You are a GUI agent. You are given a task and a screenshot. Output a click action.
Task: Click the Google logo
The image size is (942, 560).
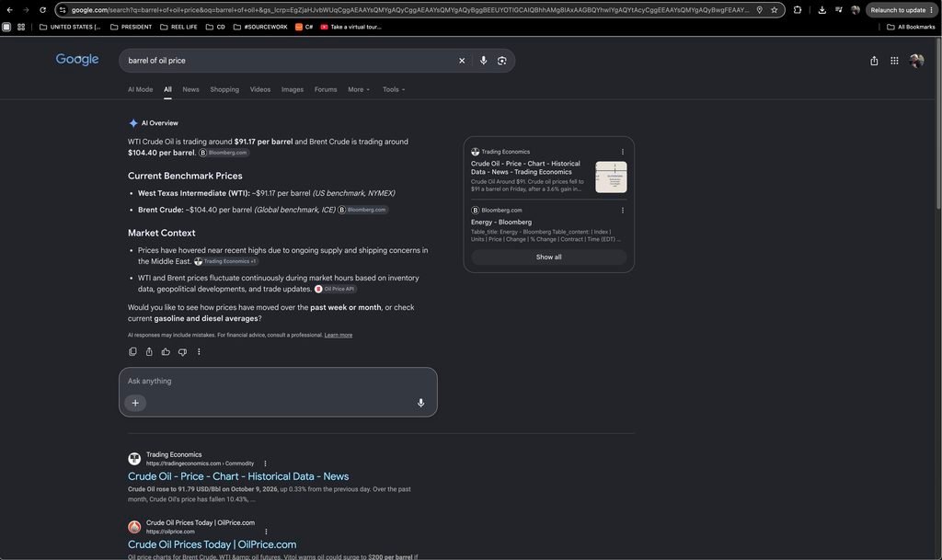[77, 60]
